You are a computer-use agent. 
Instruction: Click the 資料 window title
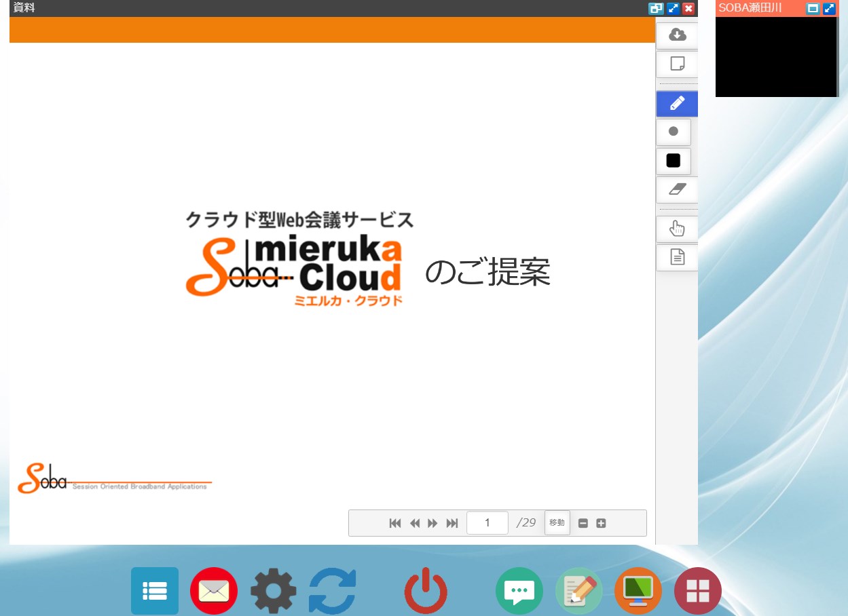click(x=24, y=8)
